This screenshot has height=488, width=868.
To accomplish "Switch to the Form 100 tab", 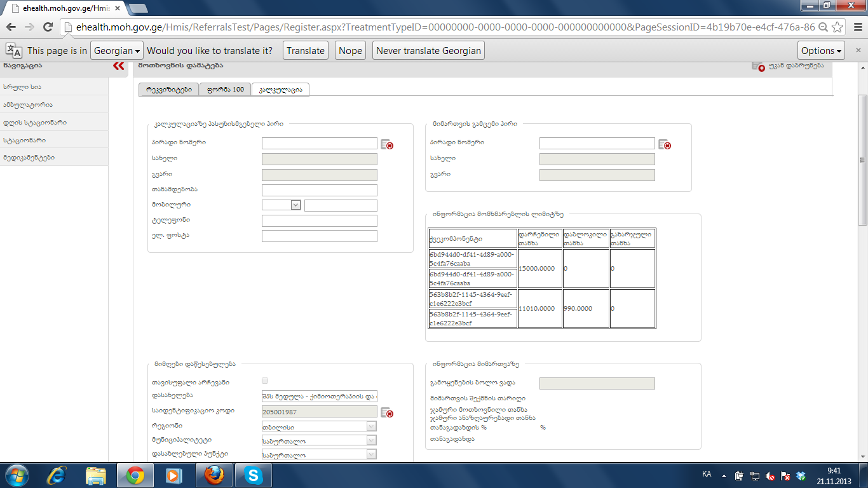I will pyautogui.click(x=225, y=90).
